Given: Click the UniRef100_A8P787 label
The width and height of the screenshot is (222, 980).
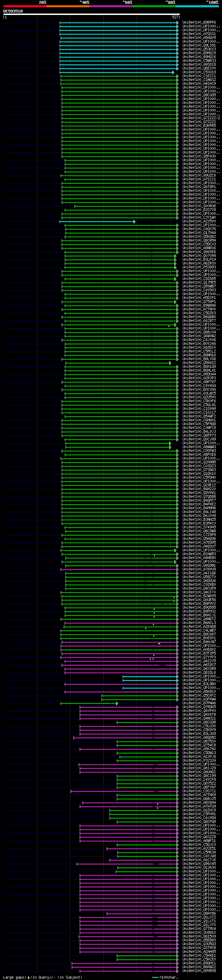Looking at the screenshot, I should pyautogui.click(x=199, y=382).
